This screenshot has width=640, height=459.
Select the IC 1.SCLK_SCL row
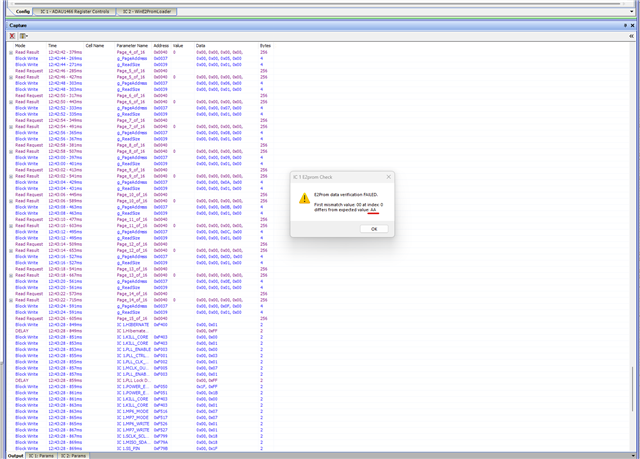point(139,436)
